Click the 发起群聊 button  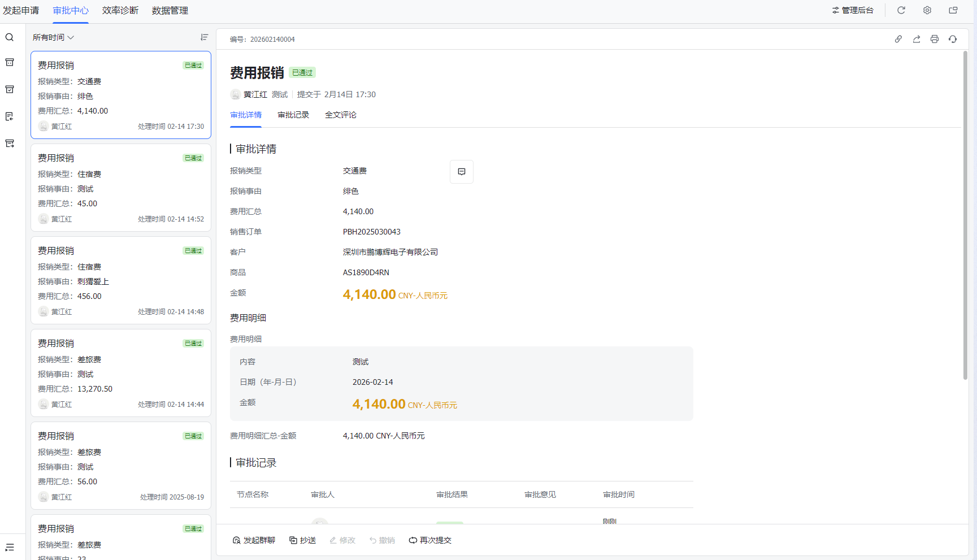[254, 540]
